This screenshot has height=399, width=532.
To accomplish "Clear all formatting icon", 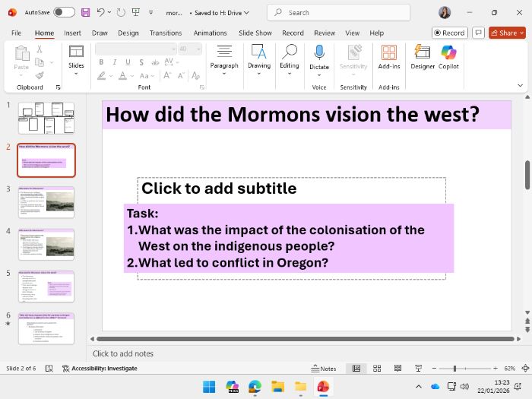I will (195, 75).
